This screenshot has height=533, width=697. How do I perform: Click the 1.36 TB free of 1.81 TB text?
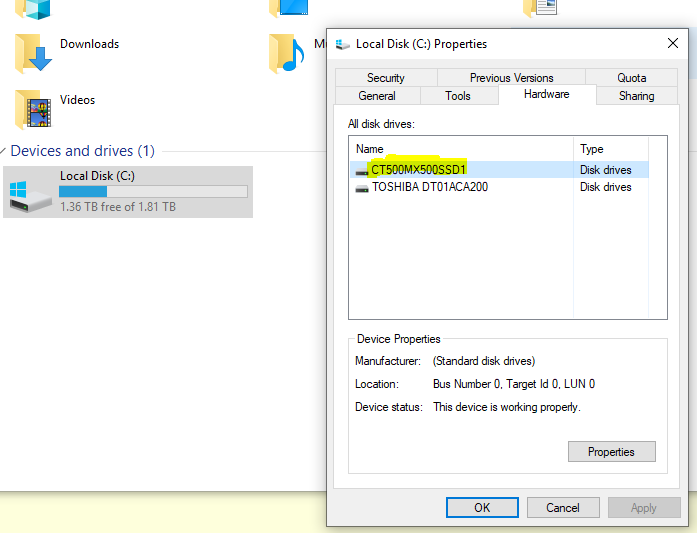pyautogui.click(x=118, y=207)
